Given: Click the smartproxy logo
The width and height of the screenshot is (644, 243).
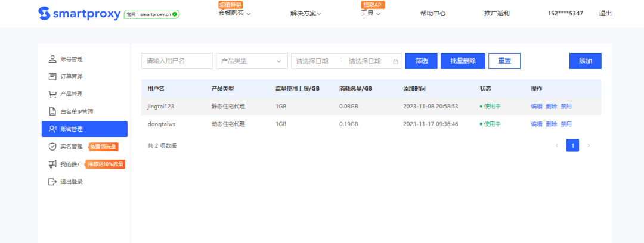Looking at the screenshot, I should (x=80, y=14).
